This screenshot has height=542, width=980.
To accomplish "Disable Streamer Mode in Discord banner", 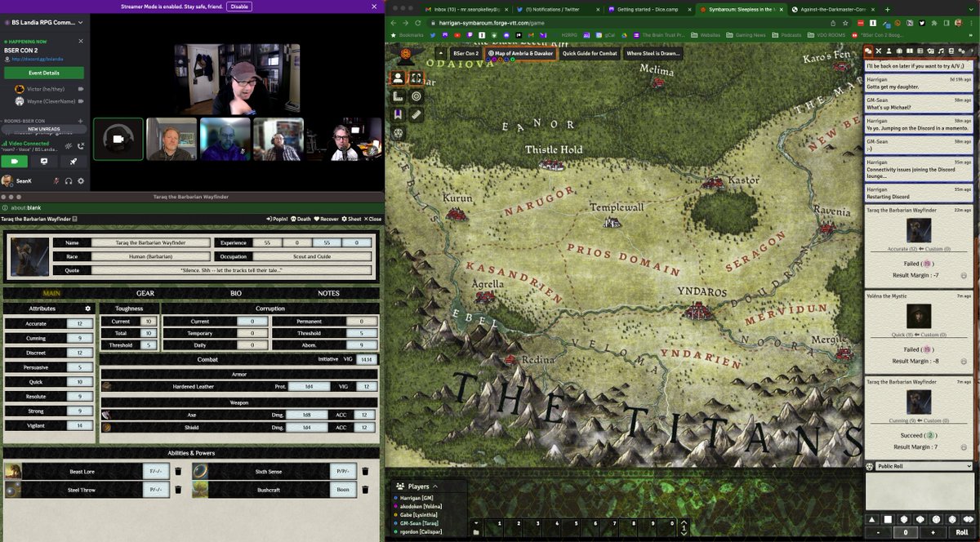I will point(238,6).
